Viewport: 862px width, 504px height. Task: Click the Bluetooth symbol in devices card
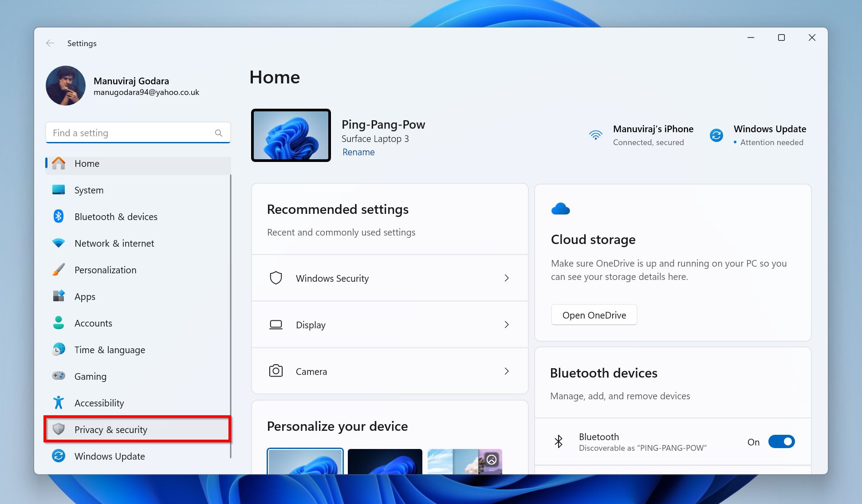tap(559, 441)
